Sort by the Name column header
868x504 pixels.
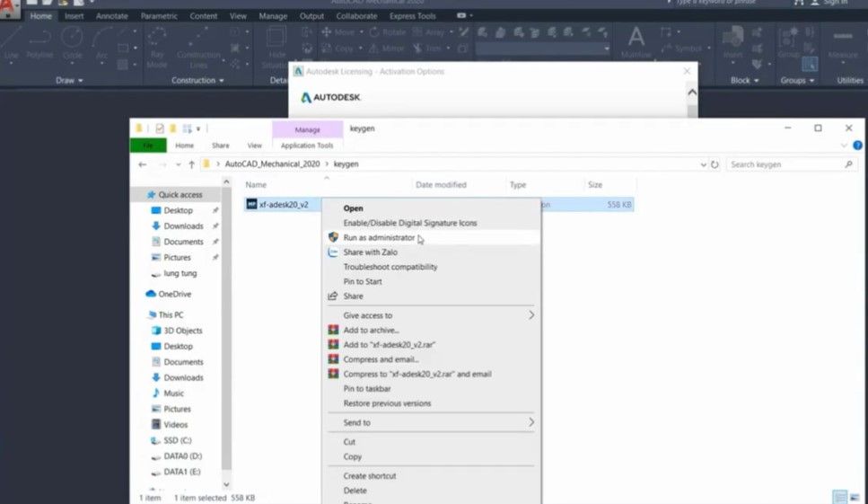pos(256,185)
